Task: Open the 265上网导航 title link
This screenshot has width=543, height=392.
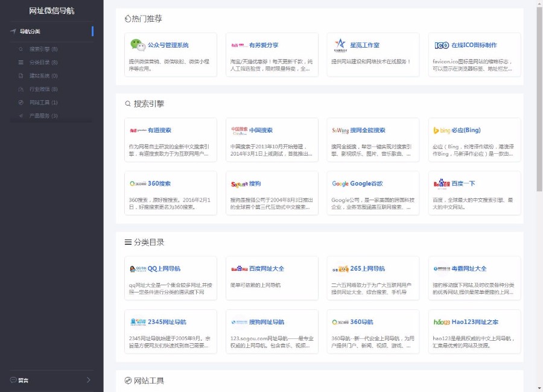Action: coord(367,269)
